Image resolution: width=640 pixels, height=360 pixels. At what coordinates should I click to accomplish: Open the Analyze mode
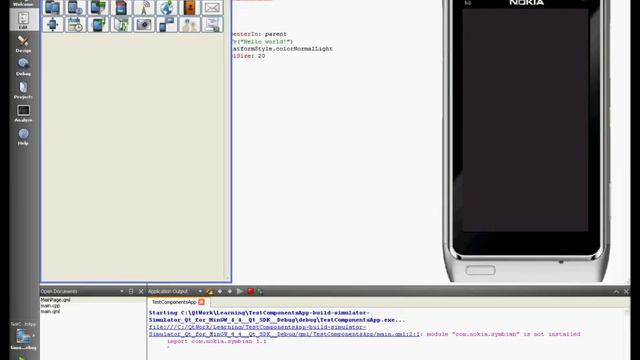click(x=23, y=114)
